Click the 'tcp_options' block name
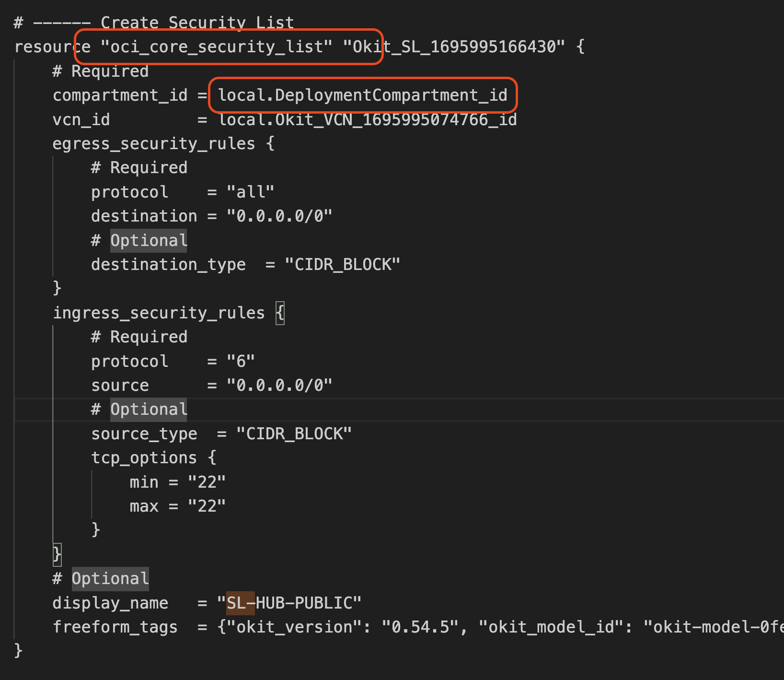This screenshot has width=784, height=680. pyautogui.click(x=144, y=458)
